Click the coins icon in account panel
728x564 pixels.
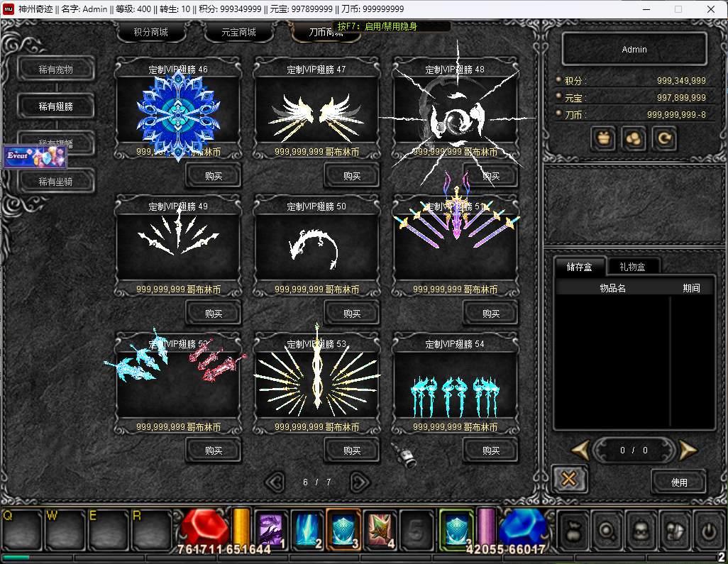(634, 138)
